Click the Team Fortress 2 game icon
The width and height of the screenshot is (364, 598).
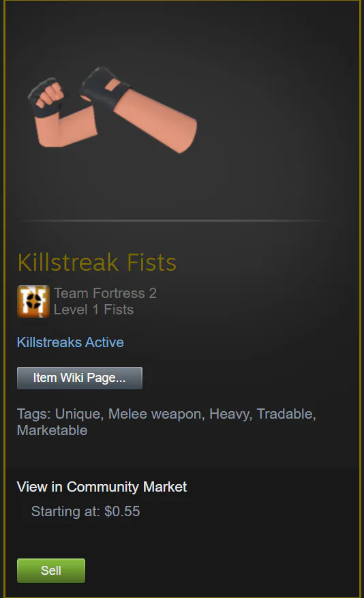coord(33,301)
